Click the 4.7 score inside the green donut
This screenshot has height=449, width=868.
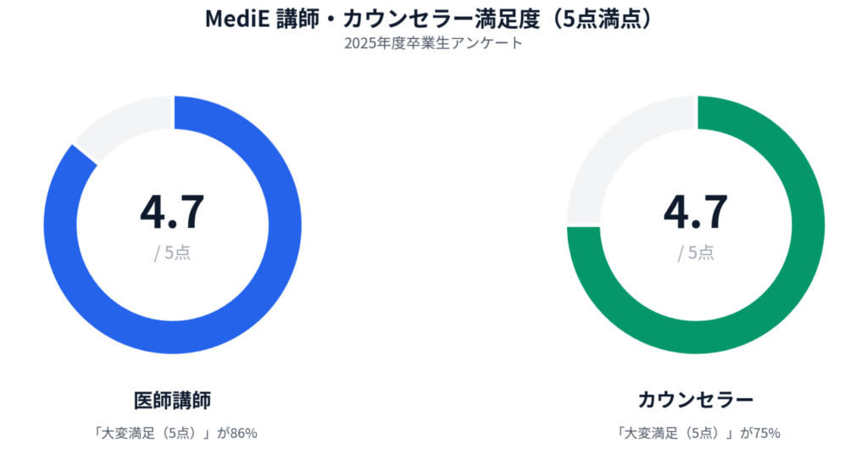tap(695, 212)
